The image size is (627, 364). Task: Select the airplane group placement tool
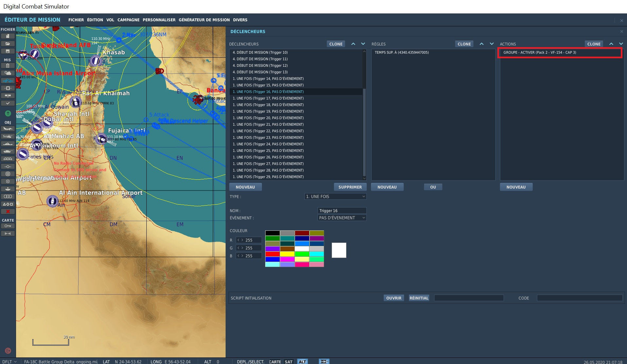8,129
